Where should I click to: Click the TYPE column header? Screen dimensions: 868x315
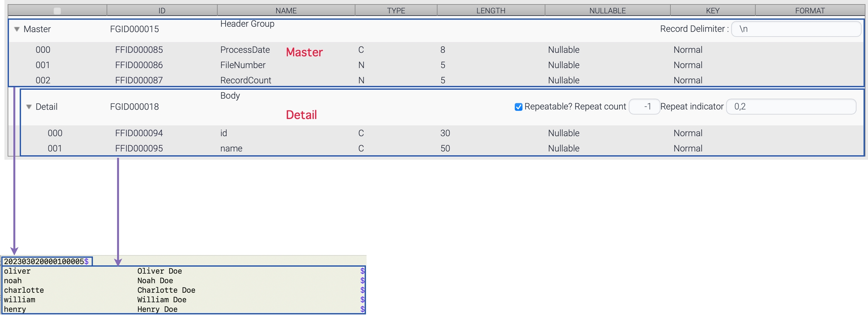(x=396, y=11)
